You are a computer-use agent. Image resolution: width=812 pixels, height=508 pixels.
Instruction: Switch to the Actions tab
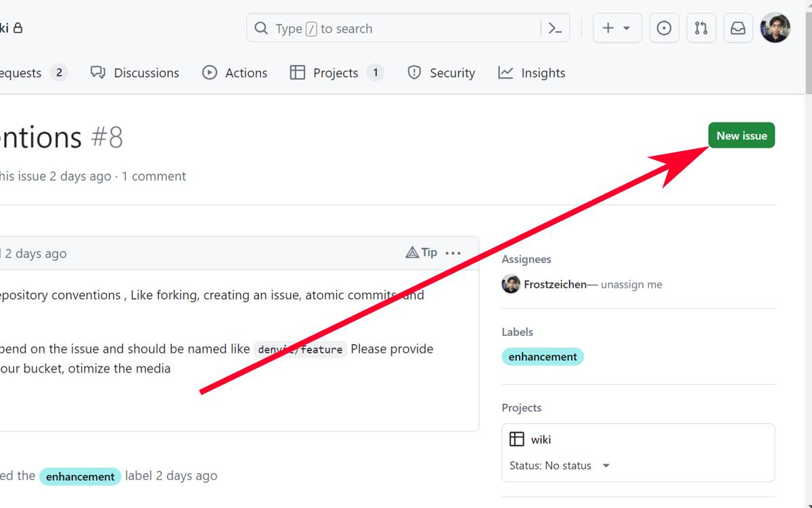click(235, 73)
